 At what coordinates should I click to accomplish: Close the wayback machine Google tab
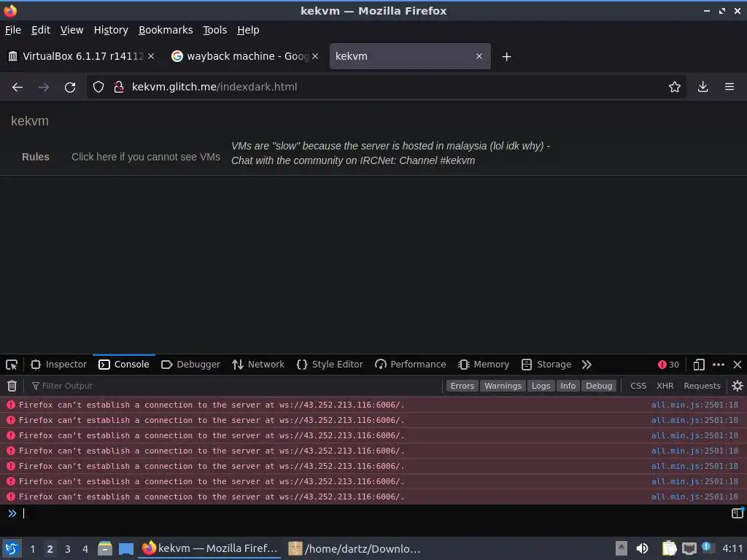315,56
